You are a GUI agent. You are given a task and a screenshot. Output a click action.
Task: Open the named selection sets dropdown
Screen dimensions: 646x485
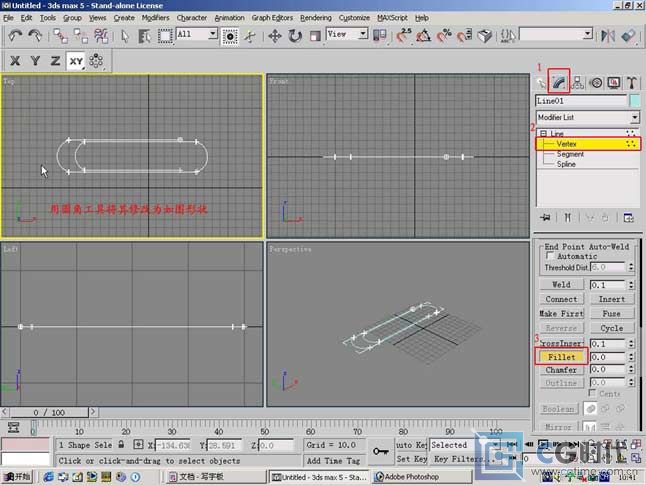(588, 34)
